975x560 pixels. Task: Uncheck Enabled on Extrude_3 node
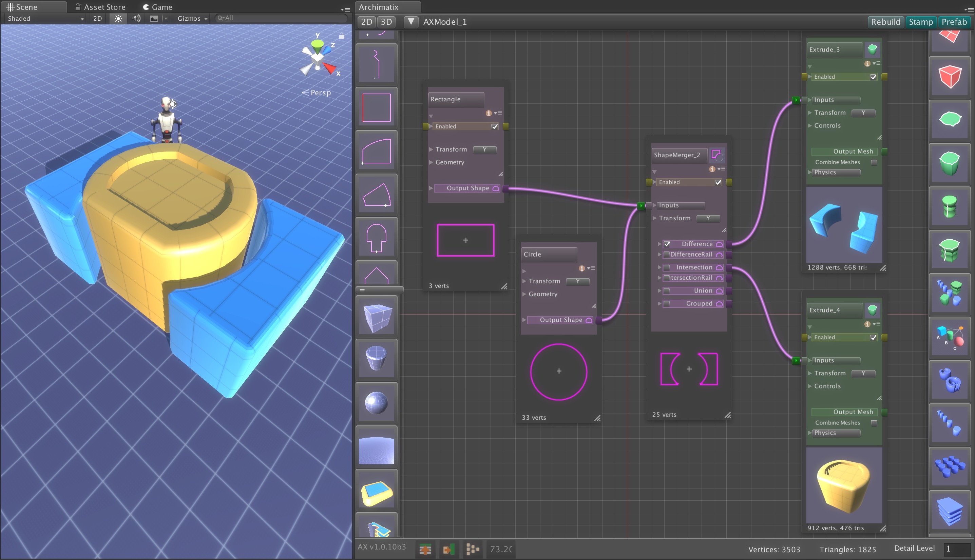point(873,77)
